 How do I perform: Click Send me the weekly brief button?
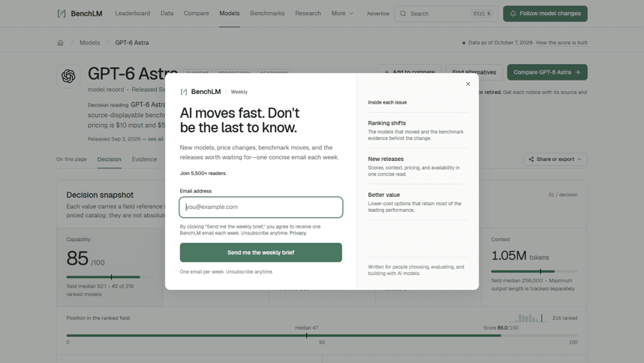[260, 253]
